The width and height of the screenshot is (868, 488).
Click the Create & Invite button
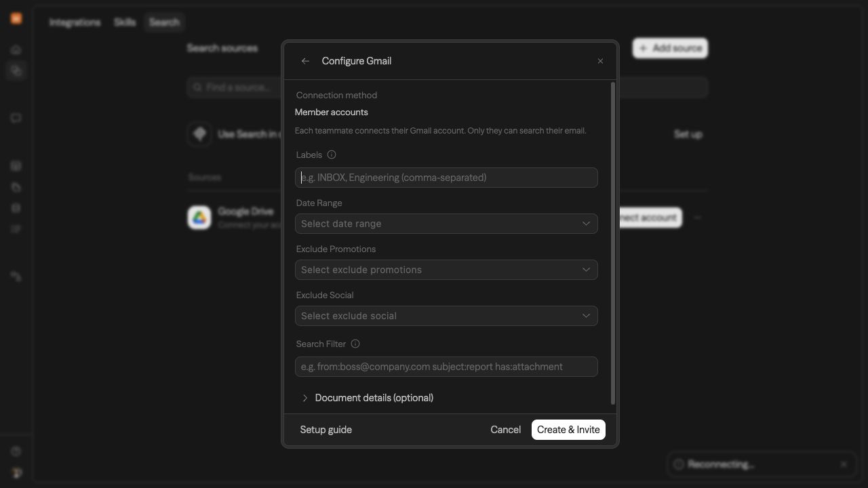(x=568, y=430)
